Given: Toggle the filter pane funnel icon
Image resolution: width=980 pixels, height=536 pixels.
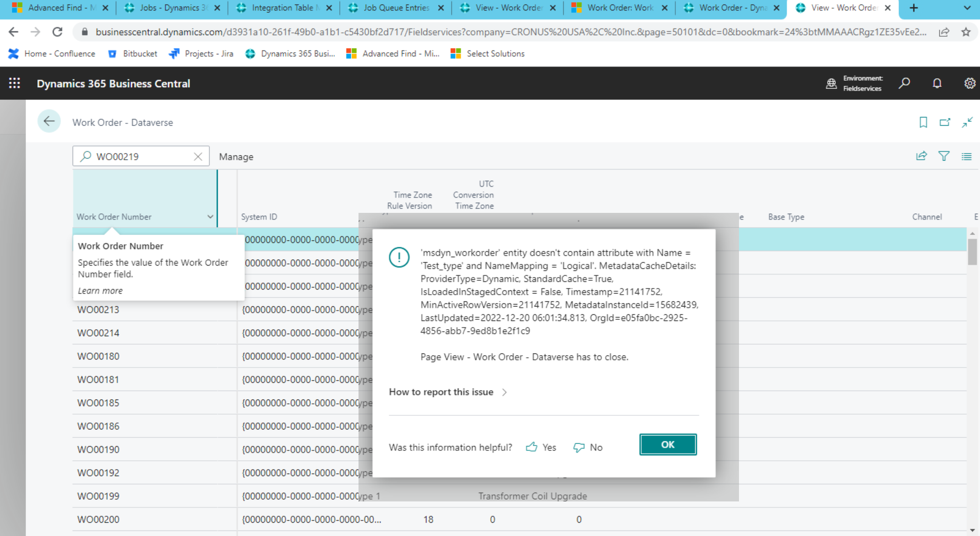Looking at the screenshot, I should point(944,156).
